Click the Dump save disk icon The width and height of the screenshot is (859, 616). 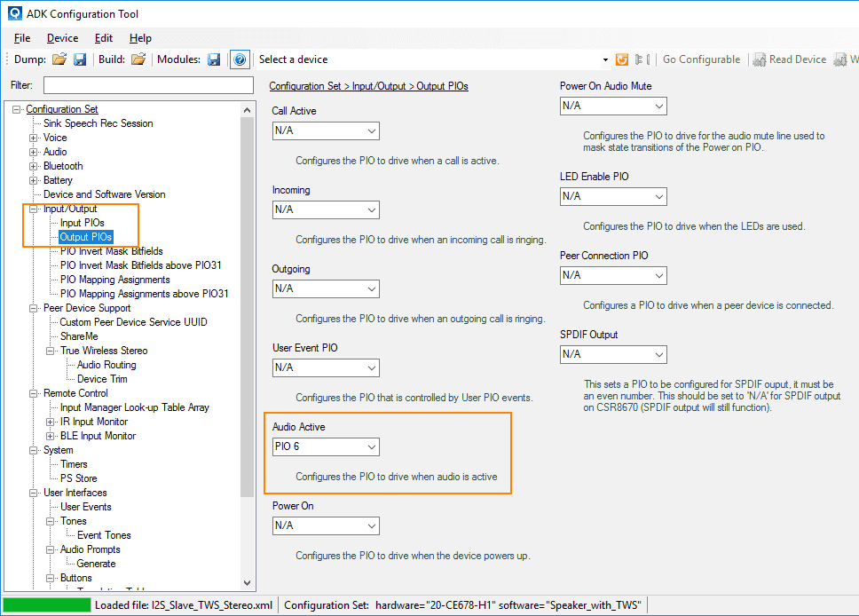(80, 59)
